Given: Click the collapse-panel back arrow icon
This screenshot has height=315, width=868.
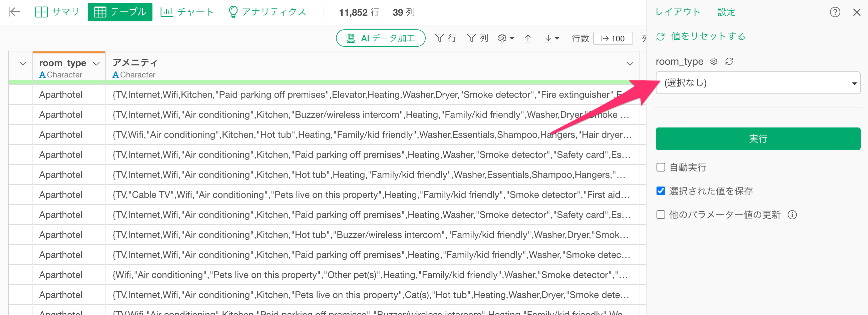Looking at the screenshot, I should click(14, 12).
